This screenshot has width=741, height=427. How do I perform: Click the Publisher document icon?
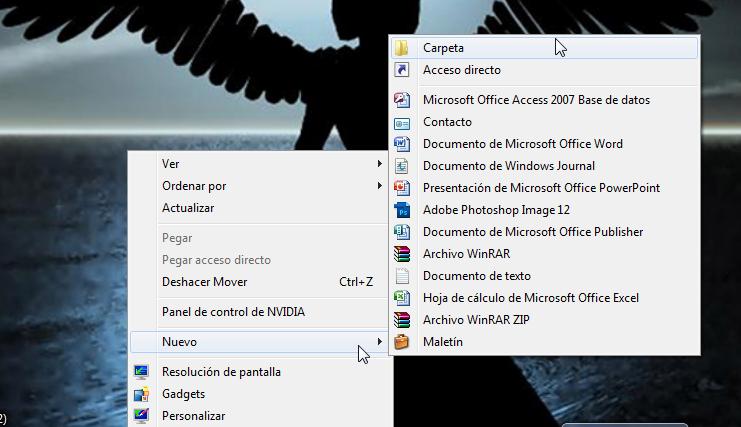pyautogui.click(x=402, y=232)
